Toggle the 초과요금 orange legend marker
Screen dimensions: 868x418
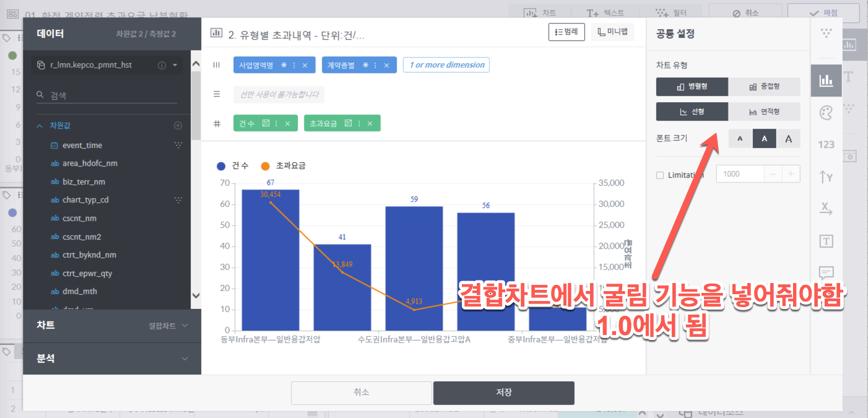(266, 166)
